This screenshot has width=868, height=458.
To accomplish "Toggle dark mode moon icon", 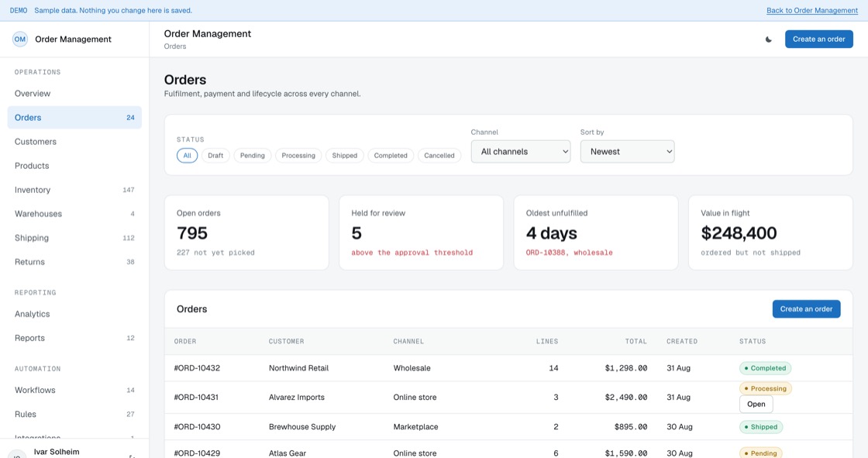I will [768, 40].
